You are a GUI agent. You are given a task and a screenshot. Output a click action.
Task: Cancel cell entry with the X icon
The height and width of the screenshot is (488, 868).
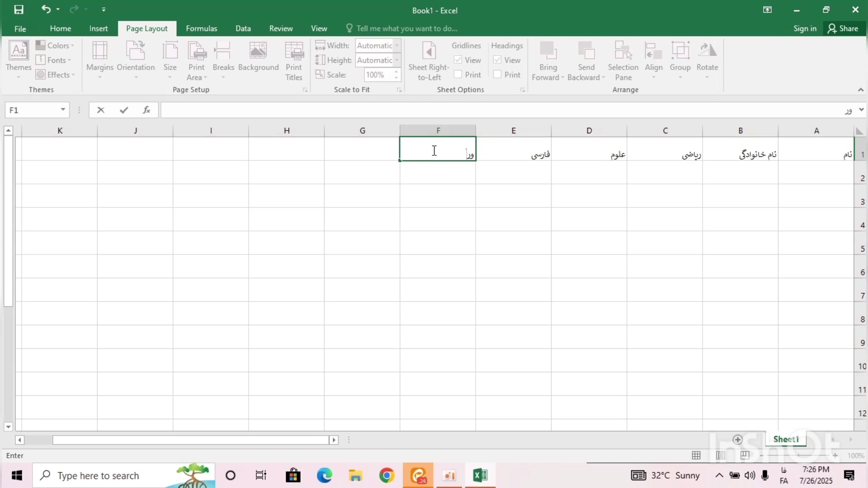point(101,110)
